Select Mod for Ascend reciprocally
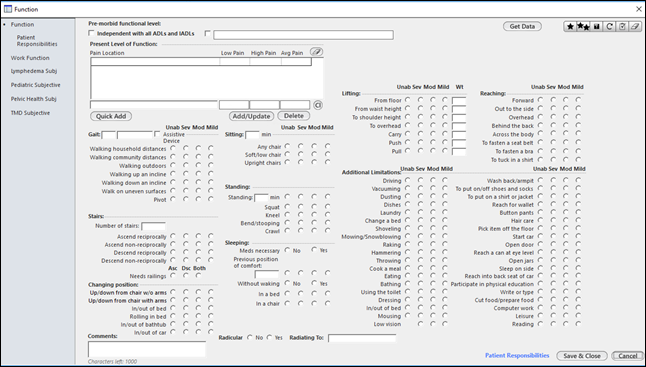The width and height of the screenshot is (646, 367). 199,236
